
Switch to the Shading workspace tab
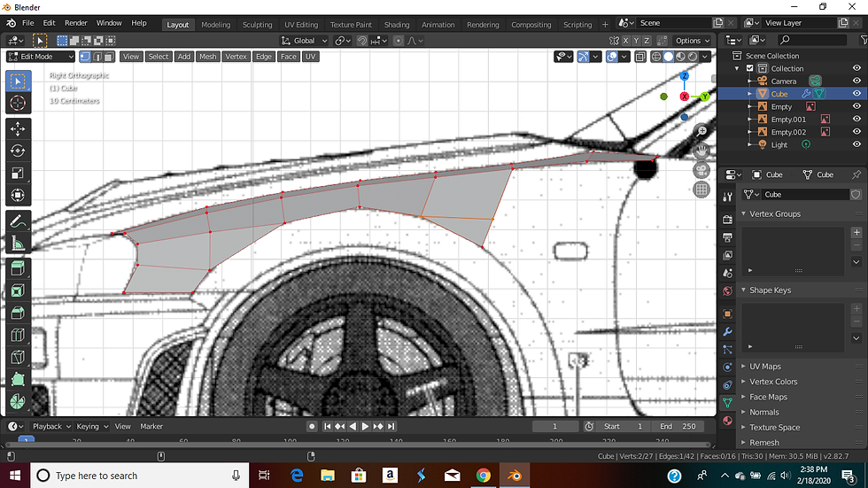click(397, 24)
